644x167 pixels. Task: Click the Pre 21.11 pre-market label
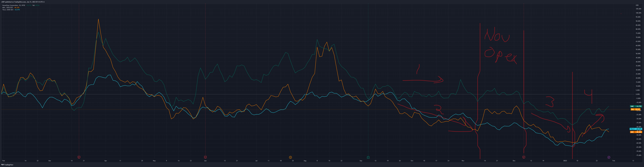pyautogui.click(x=636, y=109)
